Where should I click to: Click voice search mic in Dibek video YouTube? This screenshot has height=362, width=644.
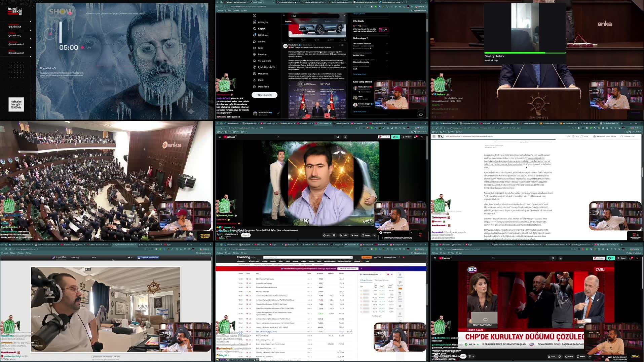(x=345, y=137)
